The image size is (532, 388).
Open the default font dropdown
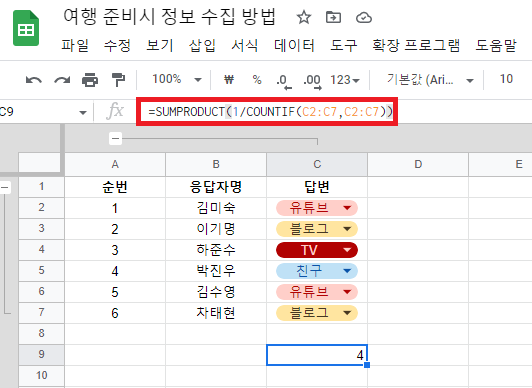430,80
